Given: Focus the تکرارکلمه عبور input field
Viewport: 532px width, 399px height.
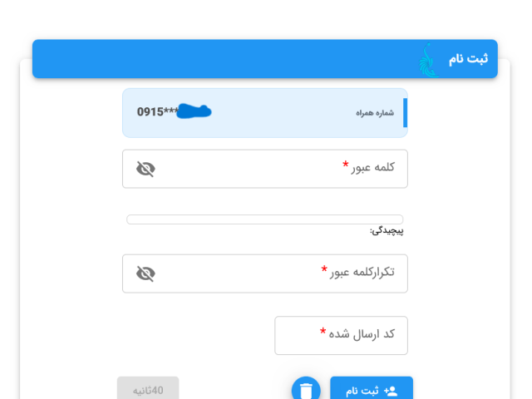Looking at the screenshot, I should click(x=241, y=273).
